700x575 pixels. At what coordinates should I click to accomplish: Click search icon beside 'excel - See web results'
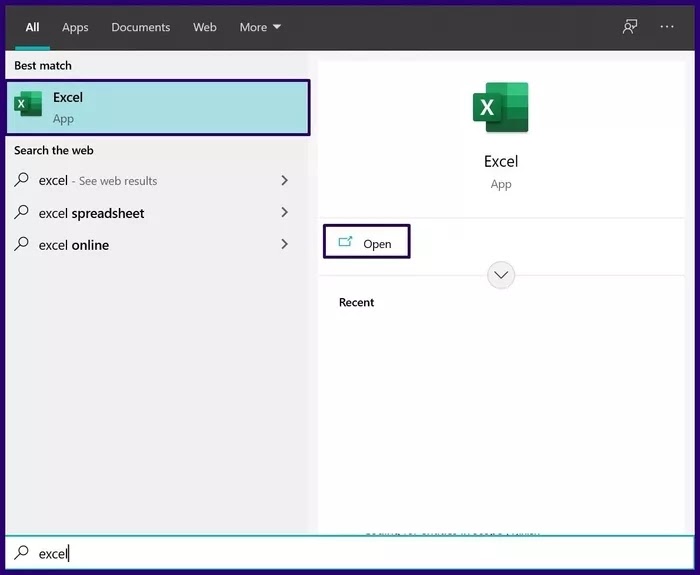coord(21,180)
